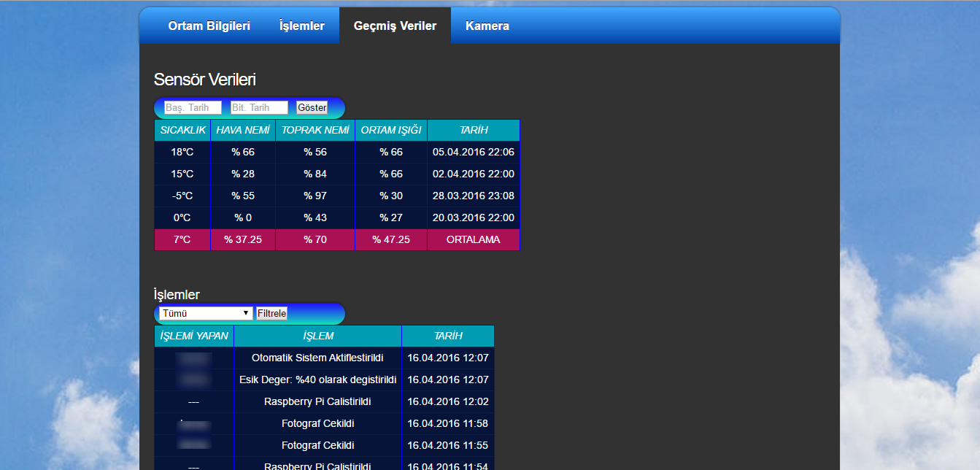980x470 pixels.
Task: Click the TOPRAK NEMİ column header
Action: [315, 131]
